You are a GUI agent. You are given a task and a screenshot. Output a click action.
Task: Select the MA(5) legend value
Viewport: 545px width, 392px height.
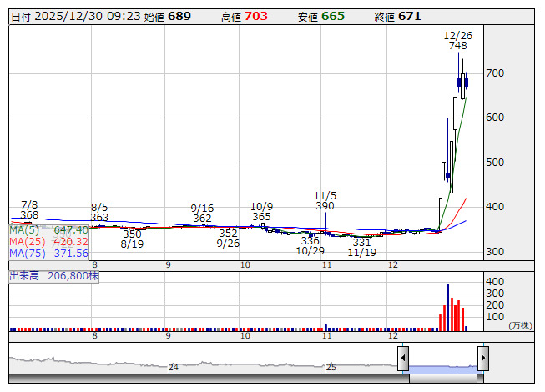pyautogui.click(x=71, y=229)
